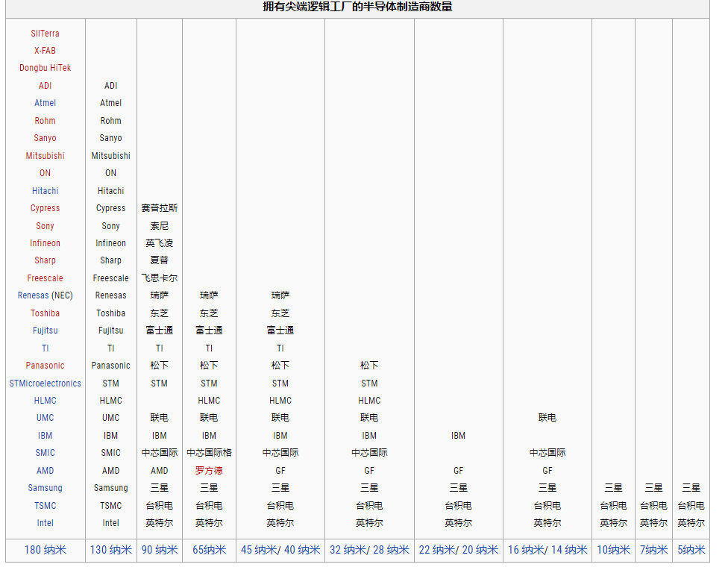Select IBM in 22 纳米/ 20 纳米 column
Screen dimensions: 728x573
click(x=458, y=435)
